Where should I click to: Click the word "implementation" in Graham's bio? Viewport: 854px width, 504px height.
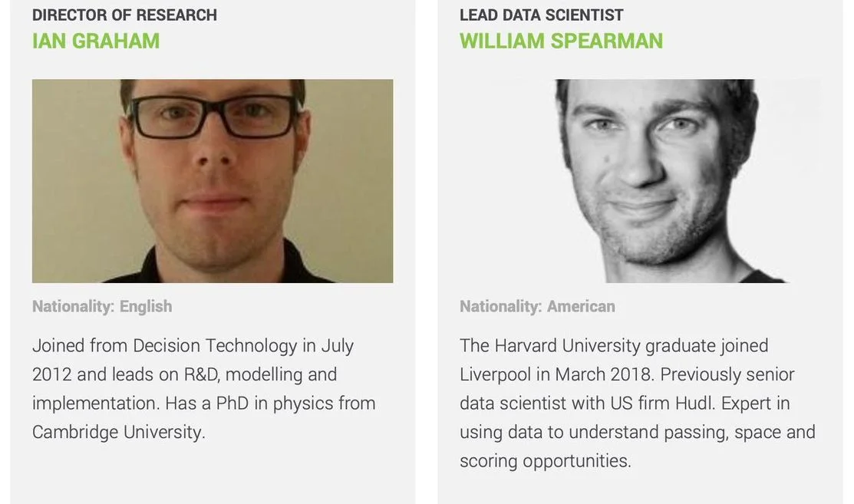pyautogui.click(x=89, y=404)
